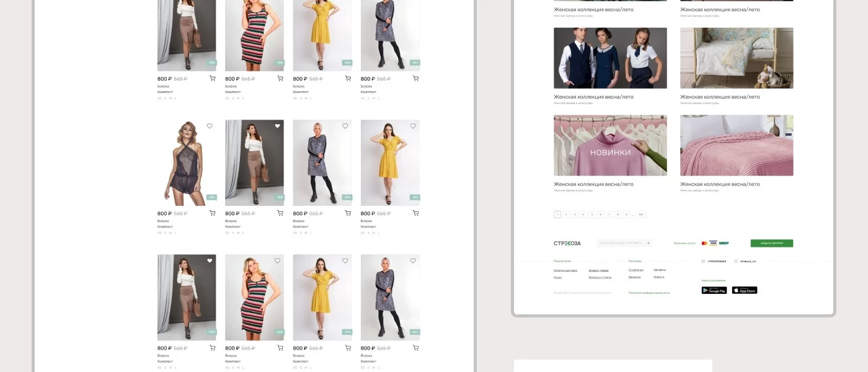Unfavorite middle-row white top and skirt outfit
This screenshot has height=372, width=868.
[x=277, y=126]
